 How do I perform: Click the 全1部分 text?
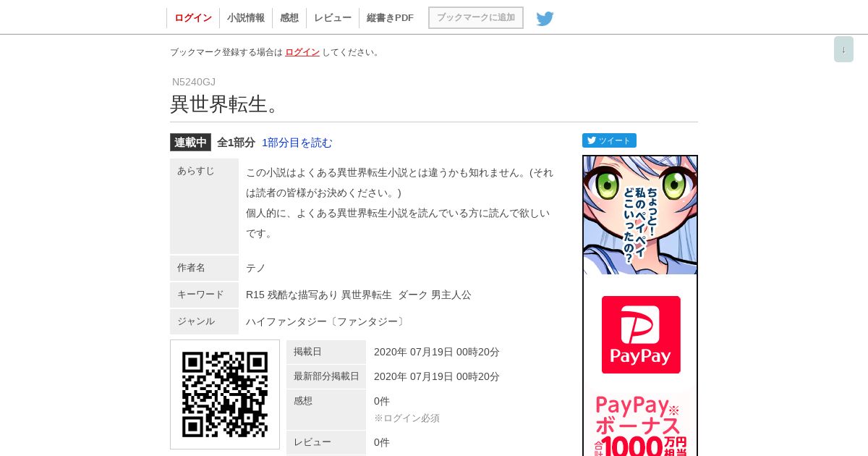[x=236, y=143]
